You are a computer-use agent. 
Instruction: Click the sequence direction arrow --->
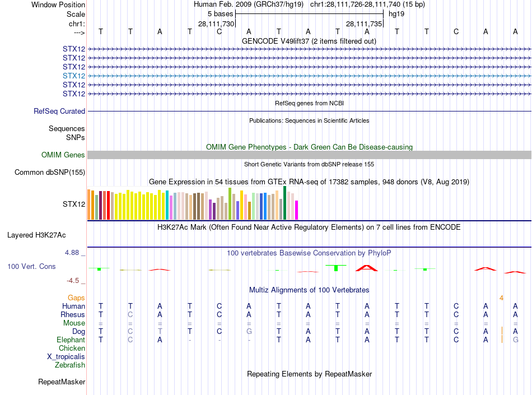79,32
